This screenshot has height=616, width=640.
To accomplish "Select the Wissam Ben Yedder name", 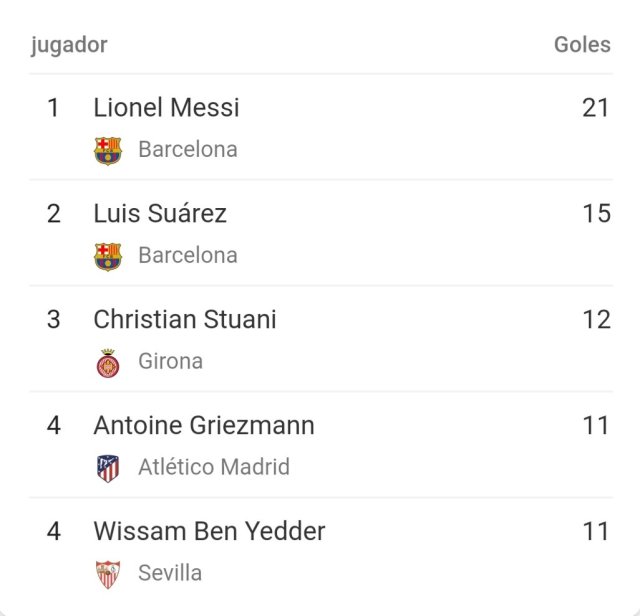I will click(209, 531).
